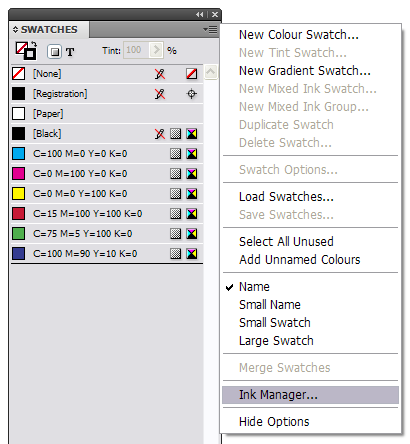410x444 pixels.
Task: Click the non-editable pencil icon beside [None]
Action: pyautogui.click(x=160, y=74)
